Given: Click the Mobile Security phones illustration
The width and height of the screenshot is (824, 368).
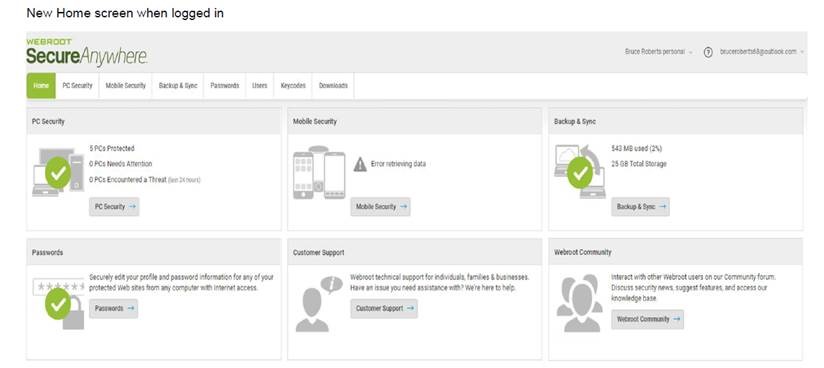Looking at the screenshot, I should coord(319,172).
